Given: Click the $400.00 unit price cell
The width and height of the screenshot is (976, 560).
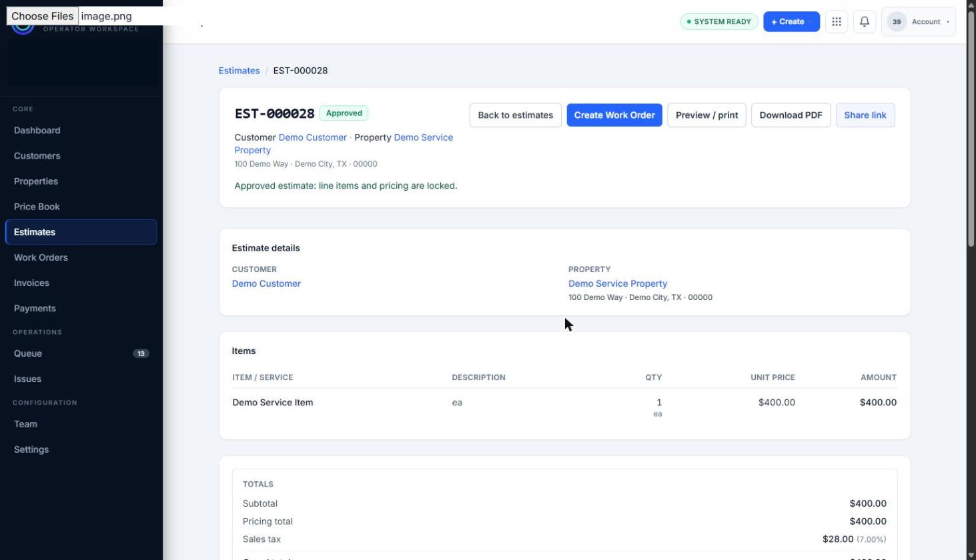Looking at the screenshot, I should [x=777, y=402].
